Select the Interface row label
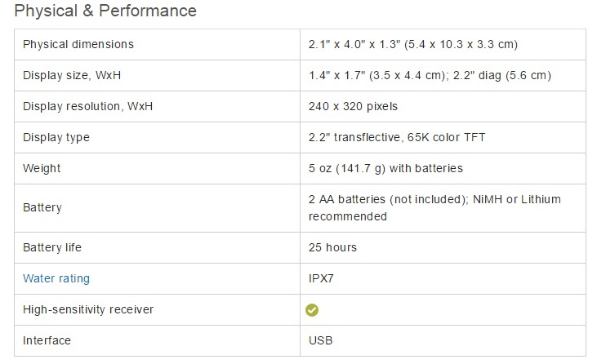Screen dimensions: 597x364 (47, 340)
